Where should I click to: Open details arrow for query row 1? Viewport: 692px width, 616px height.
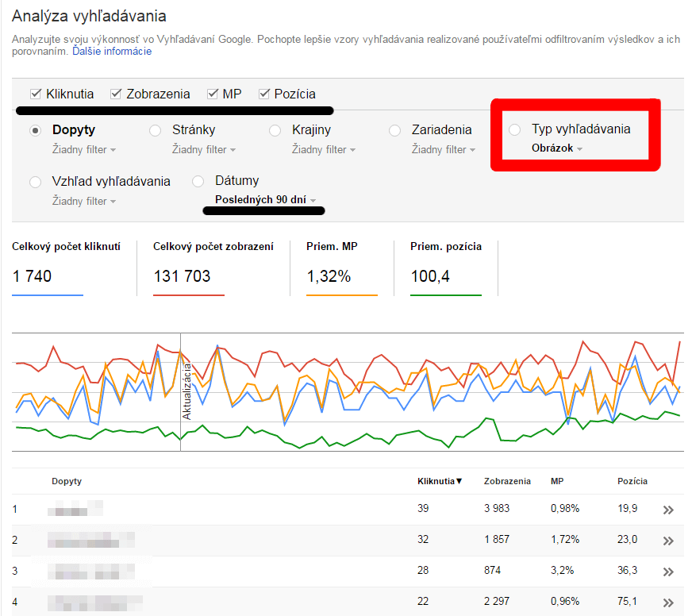coord(668,510)
